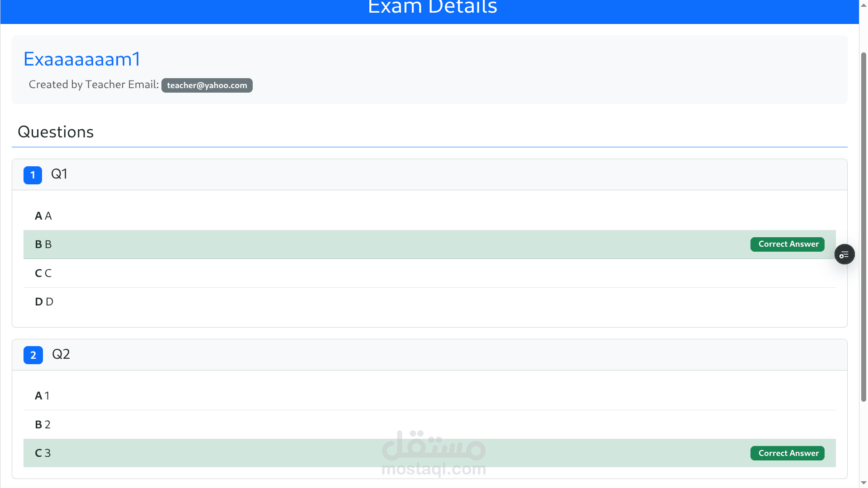This screenshot has width=868, height=488.
Task: Select option D D in Q1
Action: (x=44, y=302)
